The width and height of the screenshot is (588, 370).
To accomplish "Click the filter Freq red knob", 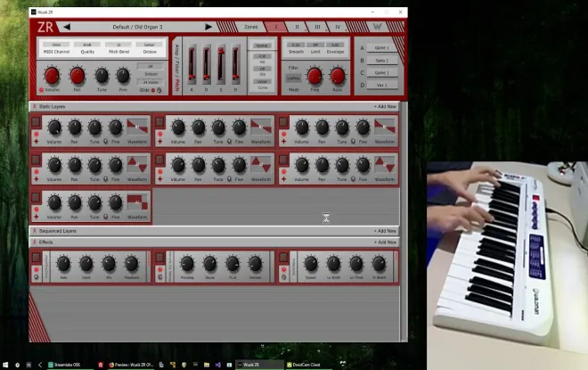I will 314,76.
